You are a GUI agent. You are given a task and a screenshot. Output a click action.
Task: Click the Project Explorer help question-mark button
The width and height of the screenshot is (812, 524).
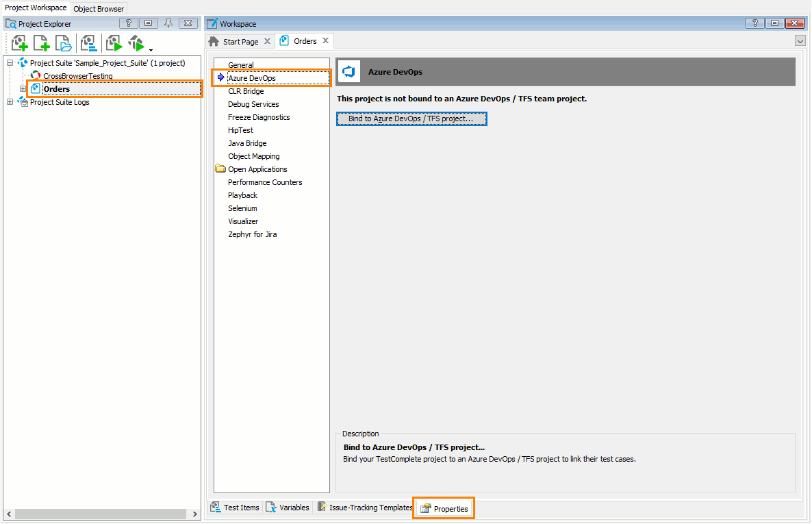(129, 23)
